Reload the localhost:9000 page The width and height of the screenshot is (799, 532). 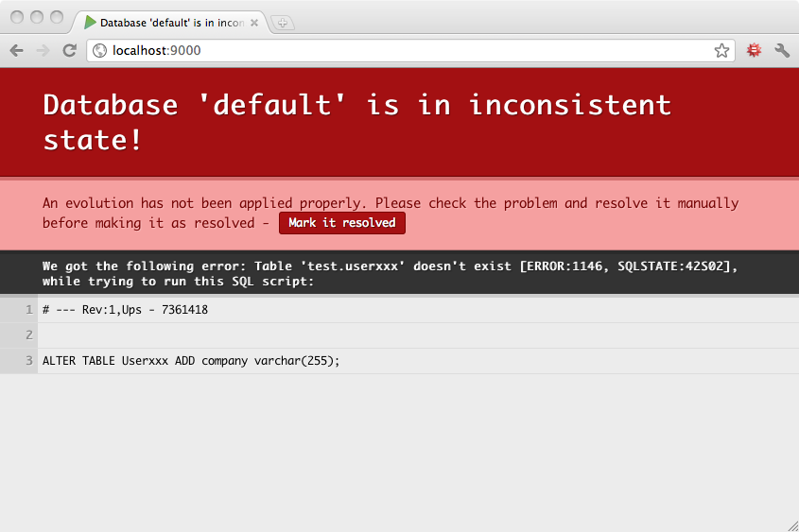click(69, 51)
